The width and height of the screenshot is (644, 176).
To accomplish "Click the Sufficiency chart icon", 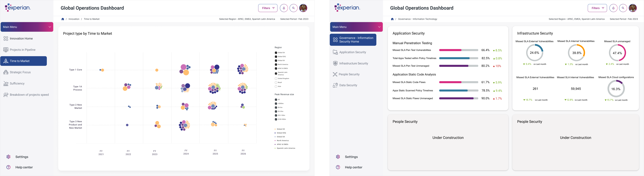I will coord(6,83).
